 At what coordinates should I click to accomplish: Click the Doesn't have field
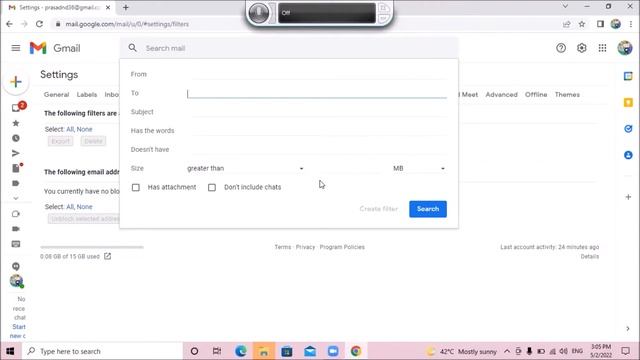coord(317,149)
